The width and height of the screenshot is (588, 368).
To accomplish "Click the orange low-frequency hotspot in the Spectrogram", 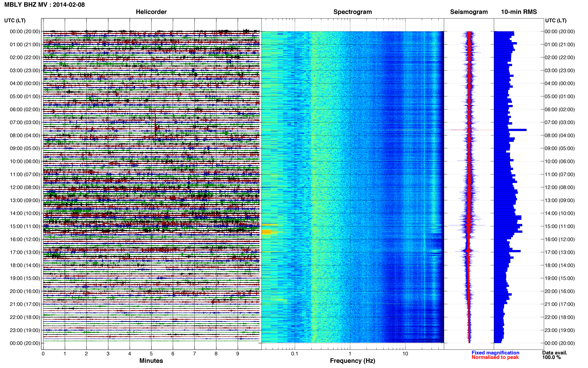I will click(x=266, y=232).
